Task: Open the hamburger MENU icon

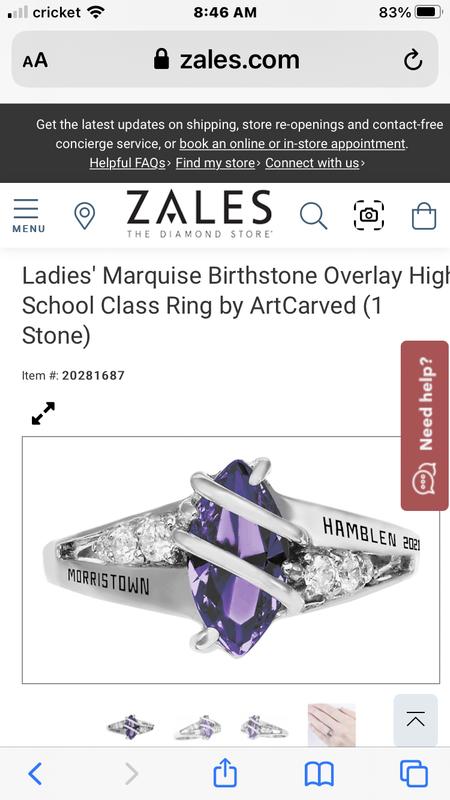Action: tap(27, 215)
